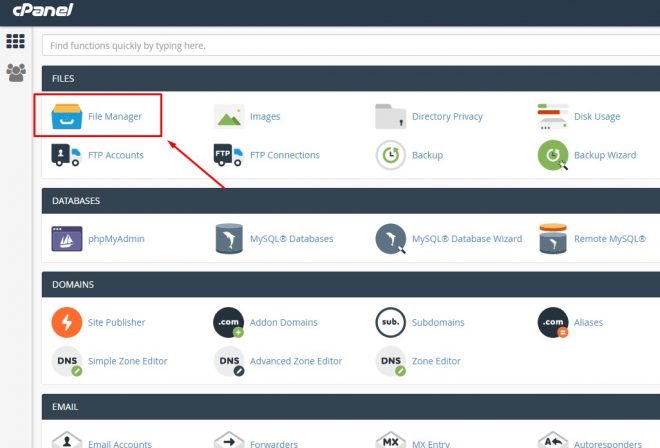Open the Directory Privacy folder icon

(391, 116)
